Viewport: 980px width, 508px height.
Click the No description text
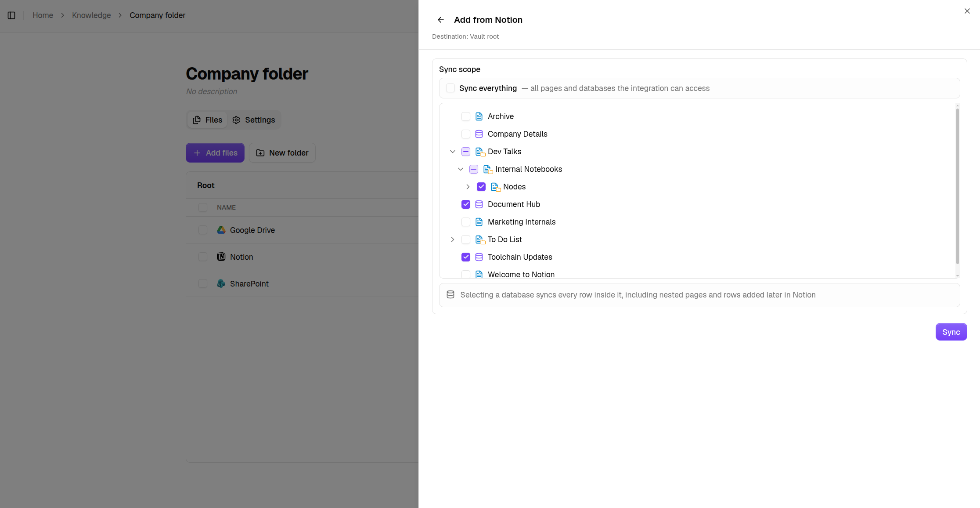point(212,91)
